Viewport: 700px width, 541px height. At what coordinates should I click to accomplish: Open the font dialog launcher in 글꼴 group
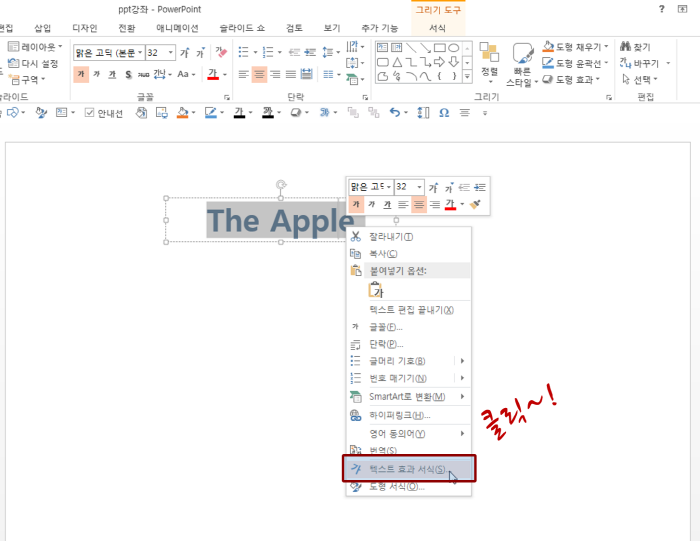tap(227, 97)
